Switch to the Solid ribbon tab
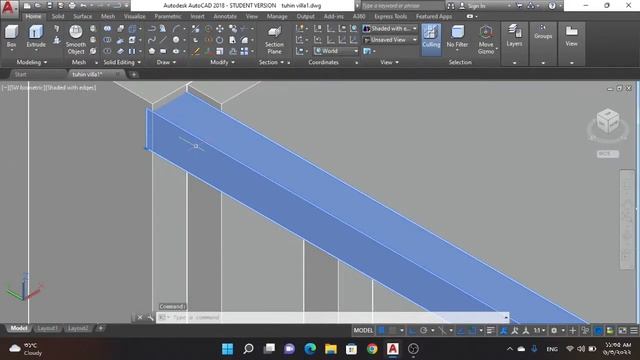Viewport: 640px width, 360px height. pos(58,16)
